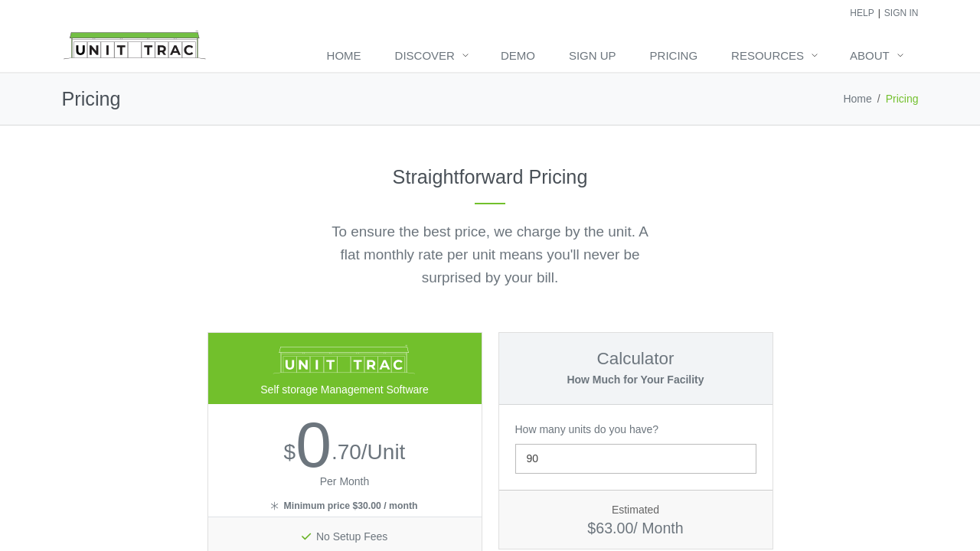Screen dimensions: 980x551
Task: Open the Discover navigation menu
Action: [424, 55]
